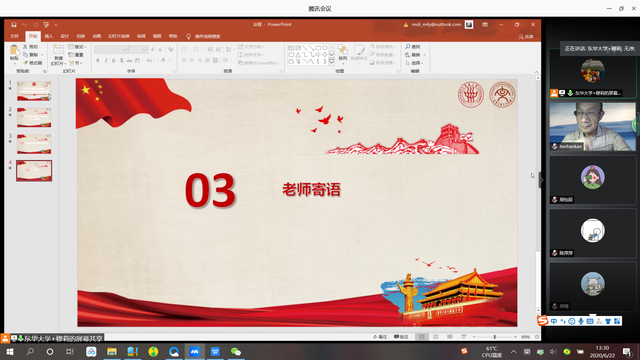Open the Replace dropdown arrow
The height and width of the screenshot is (360, 640).
coord(424,55)
